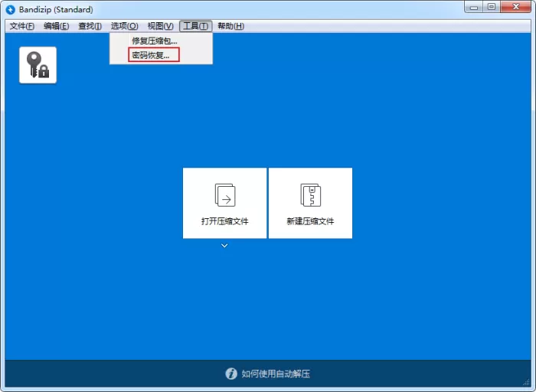Choose 修复压缩包... from the tools menu

pos(155,41)
